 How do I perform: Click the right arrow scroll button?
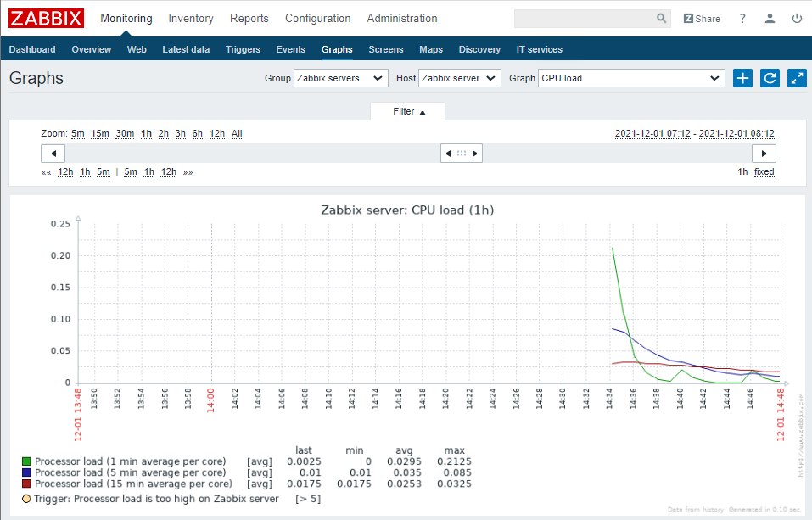[764, 154]
